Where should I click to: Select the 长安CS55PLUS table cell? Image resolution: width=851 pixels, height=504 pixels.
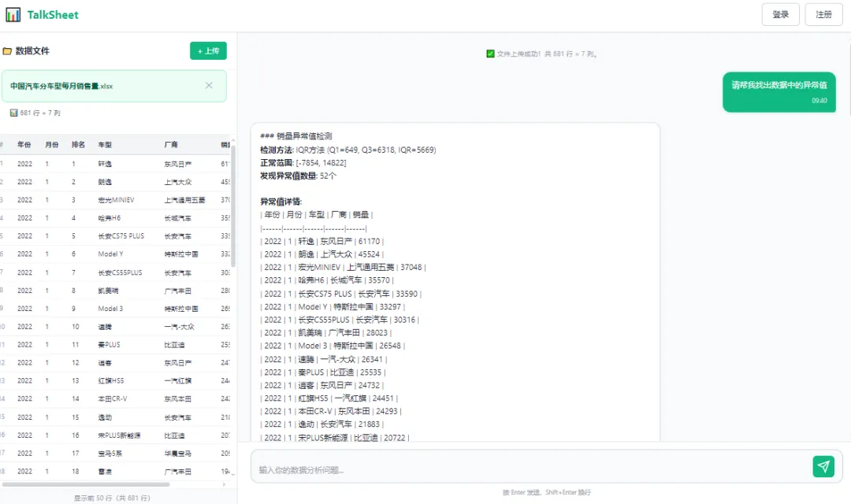120,272
